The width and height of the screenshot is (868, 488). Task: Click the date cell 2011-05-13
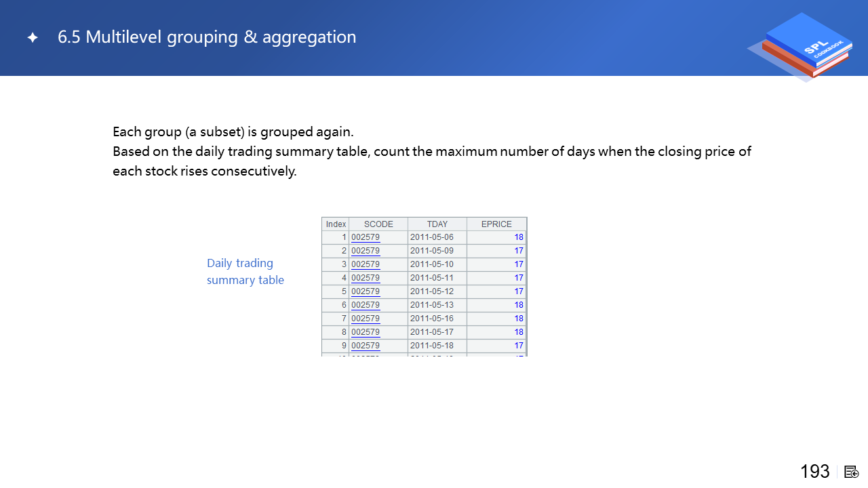432,305
